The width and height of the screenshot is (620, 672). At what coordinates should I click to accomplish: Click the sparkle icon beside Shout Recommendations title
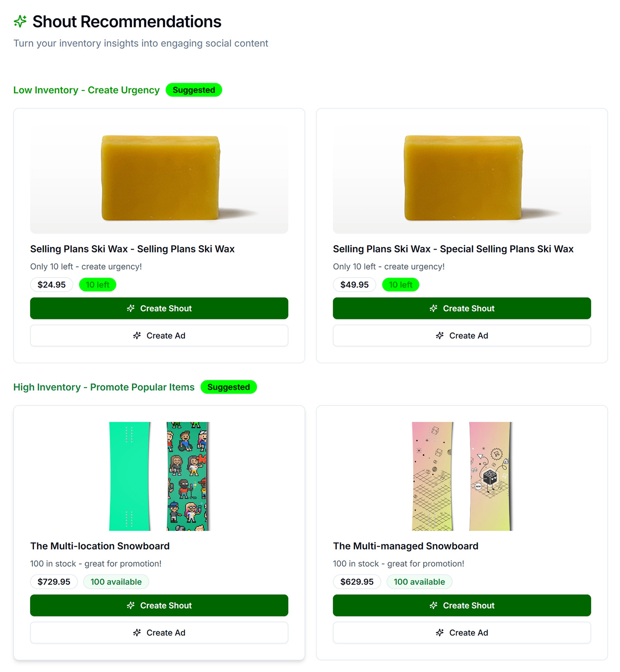pyautogui.click(x=19, y=21)
